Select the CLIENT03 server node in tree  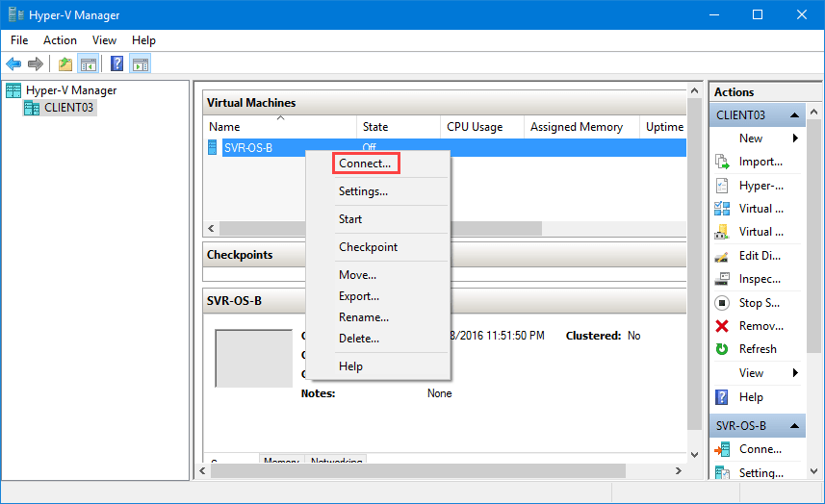coord(60,108)
